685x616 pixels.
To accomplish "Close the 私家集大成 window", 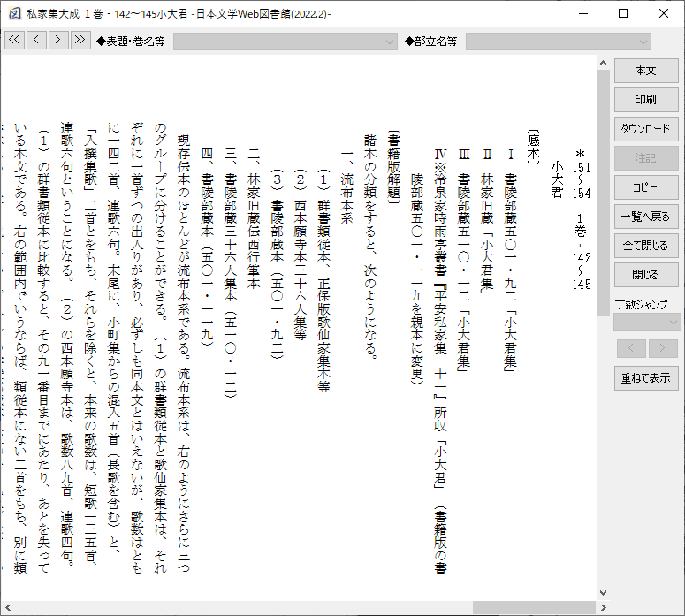I will coord(664,13).
